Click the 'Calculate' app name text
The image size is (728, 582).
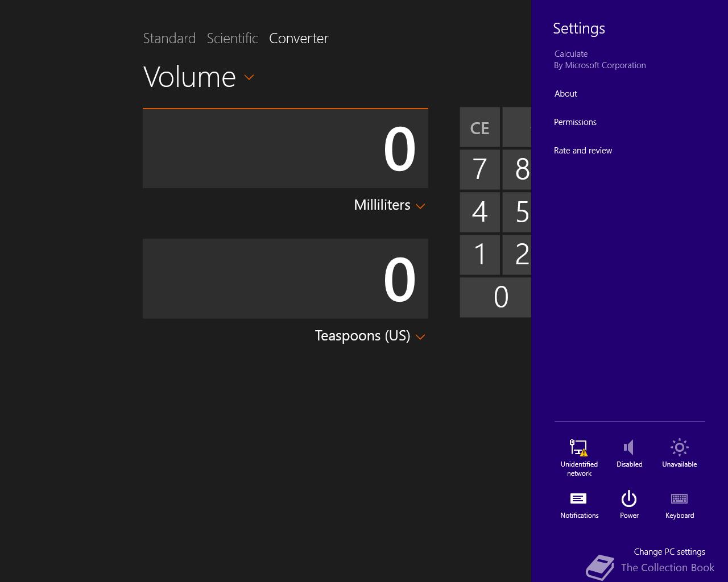tap(571, 54)
